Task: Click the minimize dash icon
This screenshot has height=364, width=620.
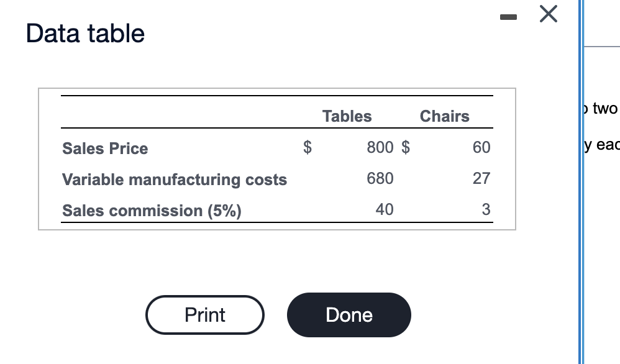Action: tap(508, 17)
